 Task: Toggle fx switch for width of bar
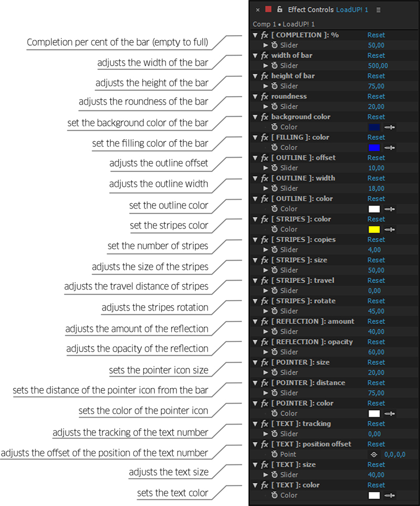[265, 56]
